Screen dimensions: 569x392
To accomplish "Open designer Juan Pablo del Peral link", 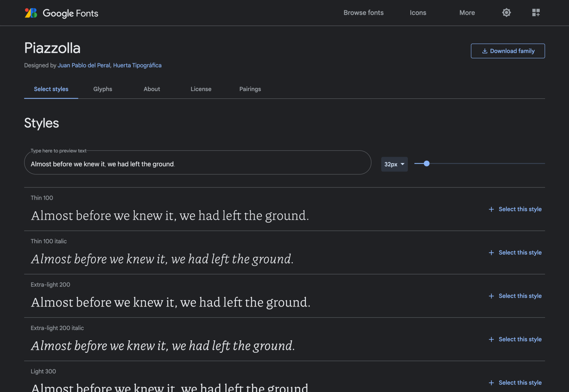I will coord(84,65).
